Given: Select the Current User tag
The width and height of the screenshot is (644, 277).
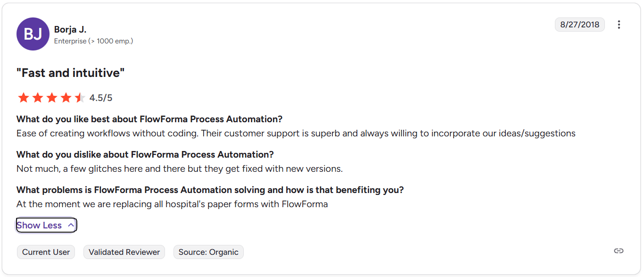Looking at the screenshot, I should pos(46,252).
